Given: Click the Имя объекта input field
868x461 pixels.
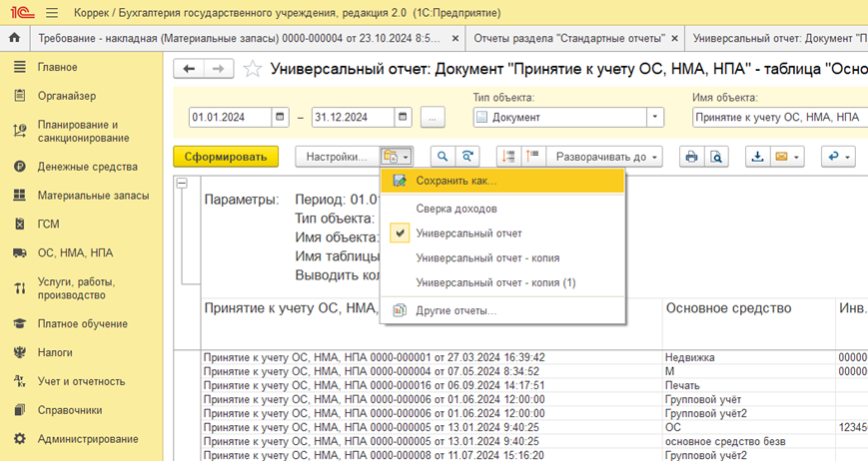Looking at the screenshot, I should tap(780, 117).
